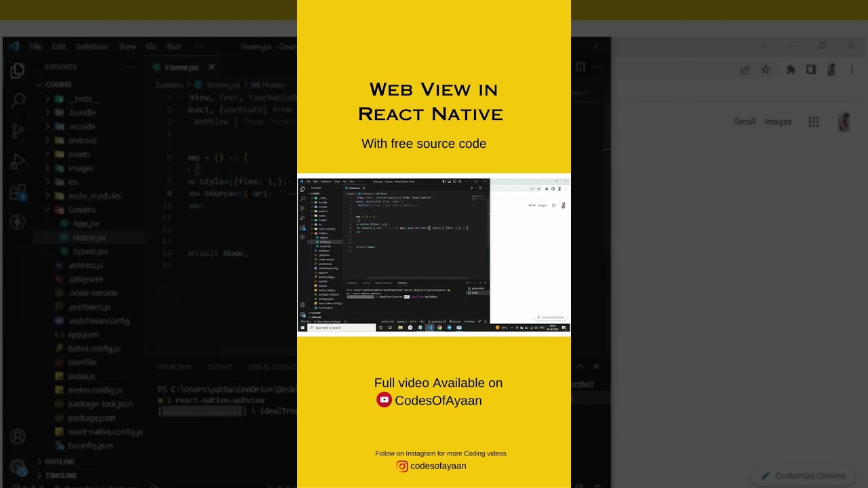Open Splash.jsx in the Explorer tree
Image resolution: width=868 pixels, height=488 pixels.
325,246
